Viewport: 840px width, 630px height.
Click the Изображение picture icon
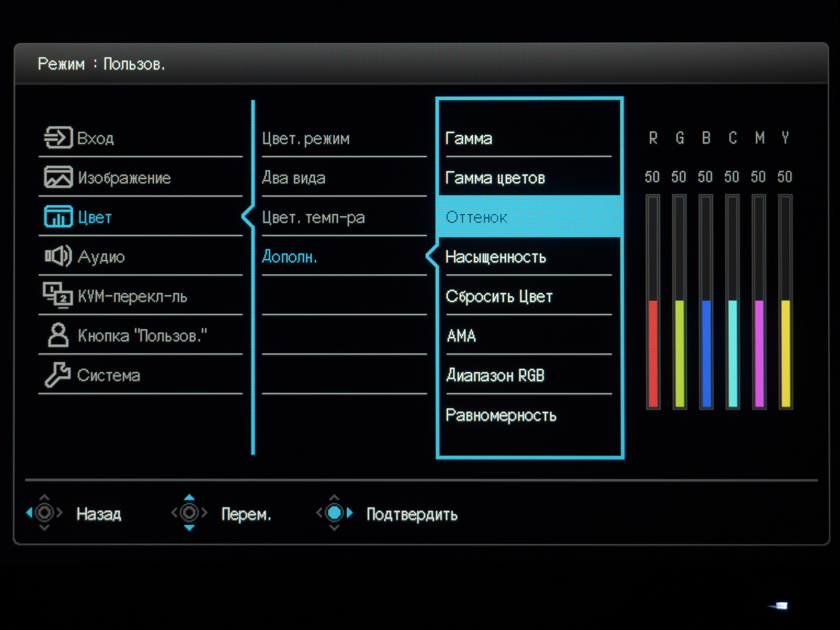pos(58,177)
